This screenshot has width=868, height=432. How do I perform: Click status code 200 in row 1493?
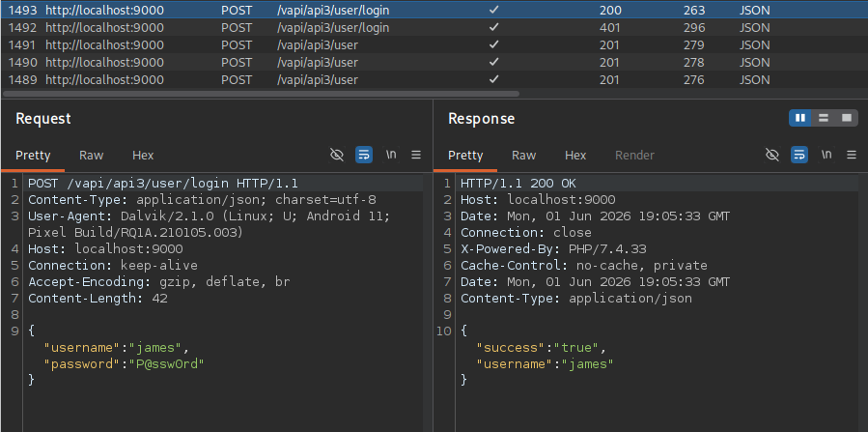610,10
